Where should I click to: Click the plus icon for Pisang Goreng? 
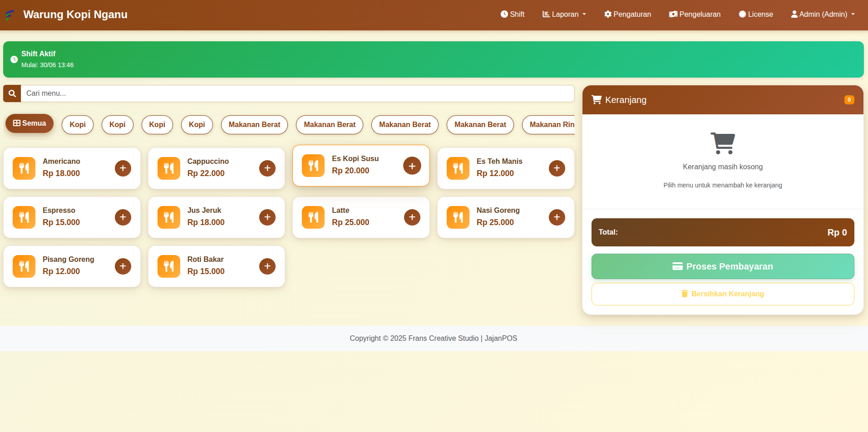coord(123,266)
